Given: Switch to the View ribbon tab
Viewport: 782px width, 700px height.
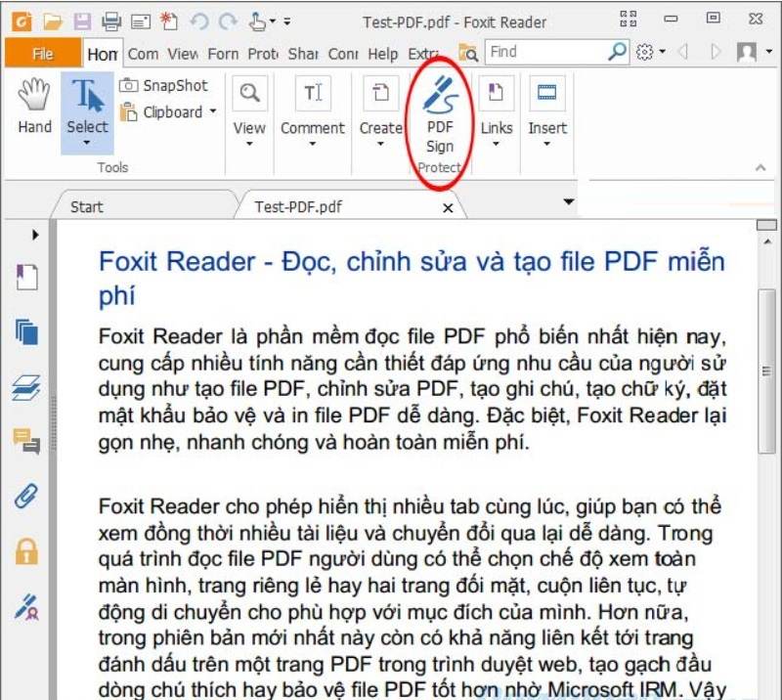Looking at the screenshot, I should (184, 55).
